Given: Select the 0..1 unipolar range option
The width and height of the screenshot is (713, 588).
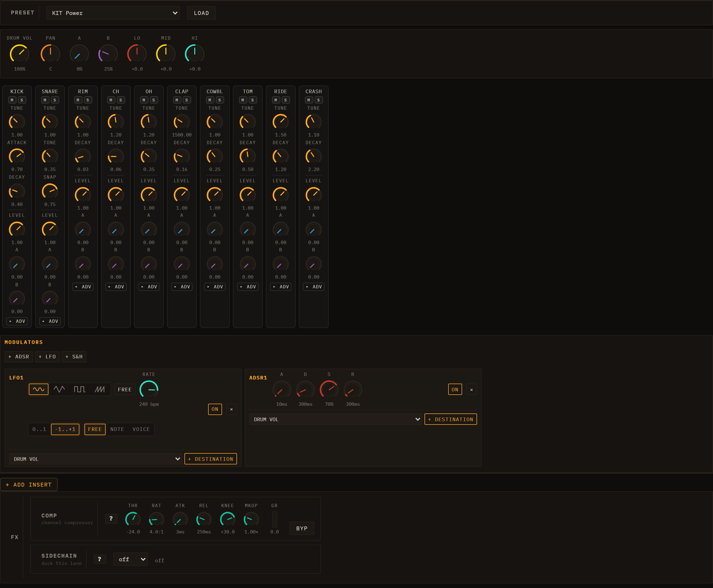Looking at the screenshot, I should pos(39,429).
